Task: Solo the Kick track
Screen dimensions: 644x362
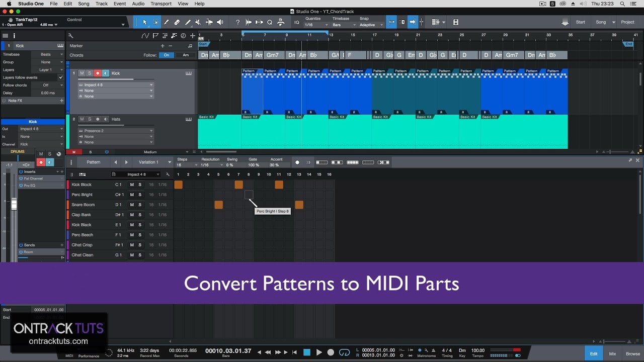Action: (x=90, y=73)
